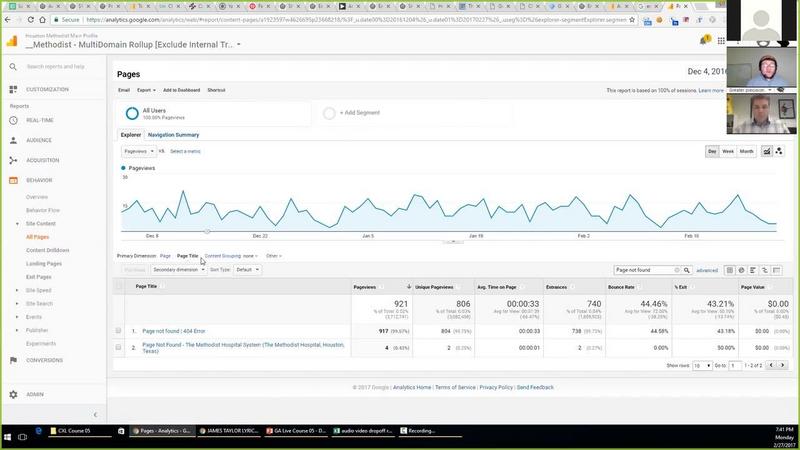Open the Show rows dropdown
This screenshot has width=800, height=450.
coord(702,366)
